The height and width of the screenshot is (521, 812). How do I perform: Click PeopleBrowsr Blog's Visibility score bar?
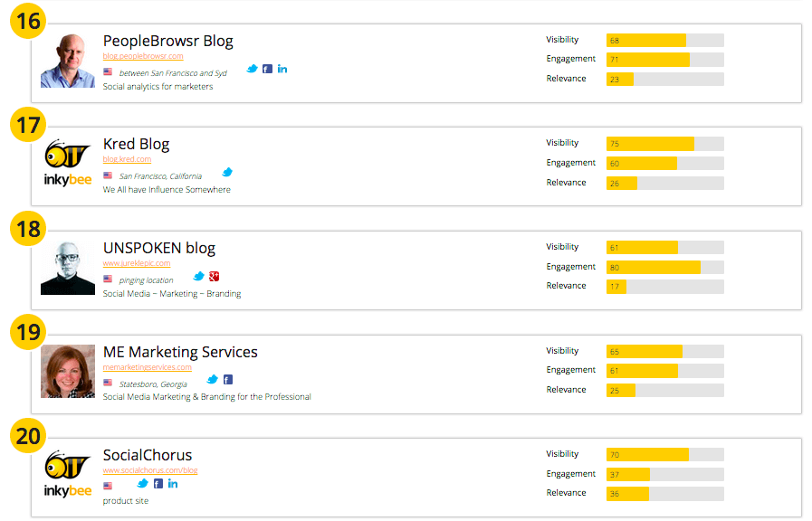[664, 40]
